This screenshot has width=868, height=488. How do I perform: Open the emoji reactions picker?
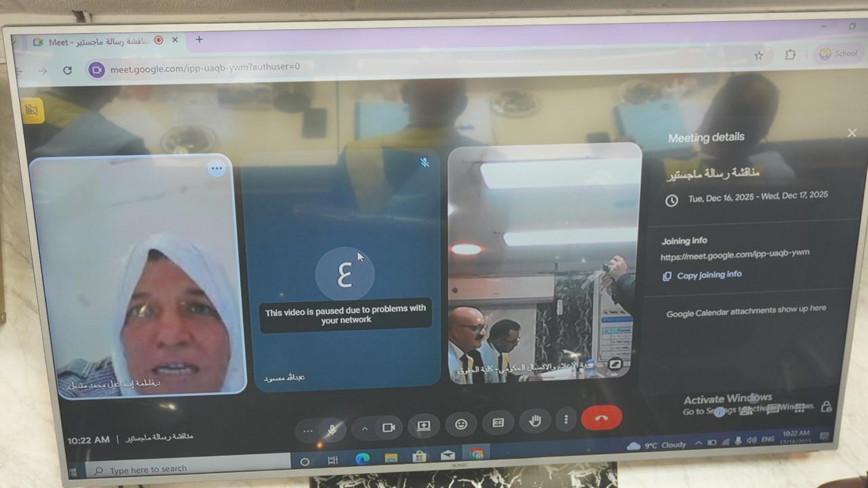[x=461, y=424]
